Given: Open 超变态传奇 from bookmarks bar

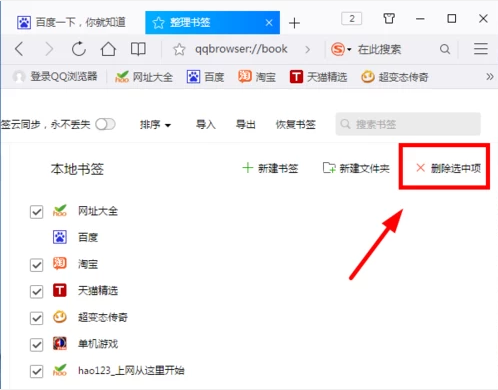Looking at the screenshot, I should click(x=395, y=77).
